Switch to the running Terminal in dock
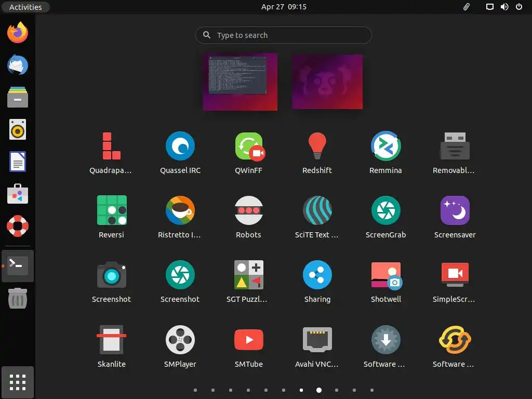 (18, 265)
